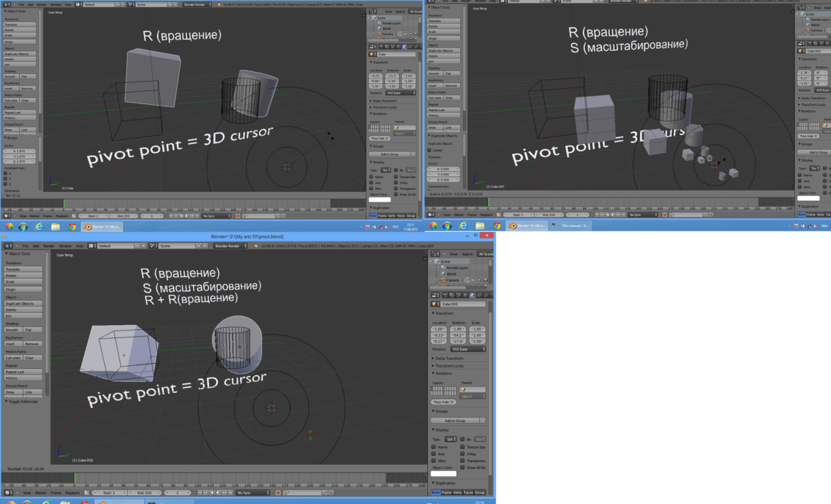Click the Duplicate Objects button in bottom window

23,304
